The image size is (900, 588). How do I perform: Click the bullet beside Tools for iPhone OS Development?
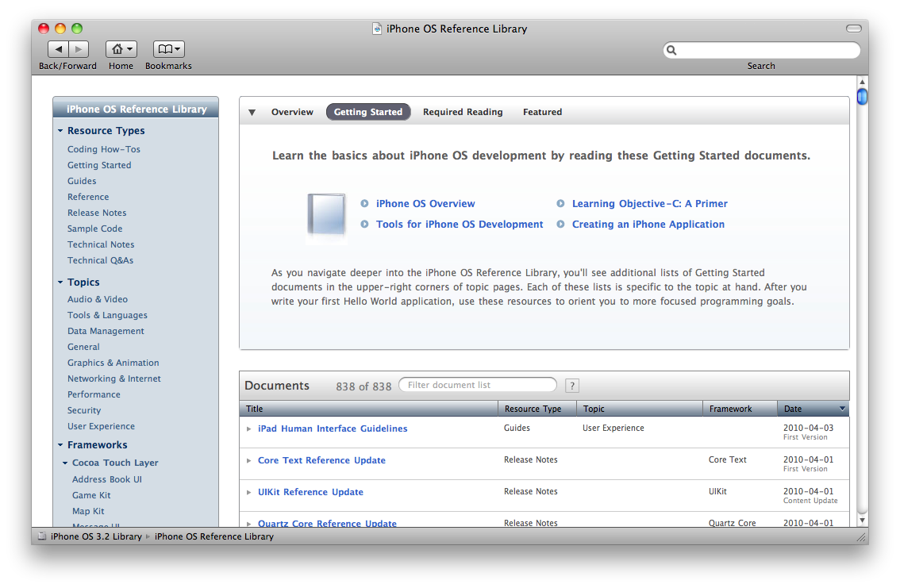(x=364, y=225)
